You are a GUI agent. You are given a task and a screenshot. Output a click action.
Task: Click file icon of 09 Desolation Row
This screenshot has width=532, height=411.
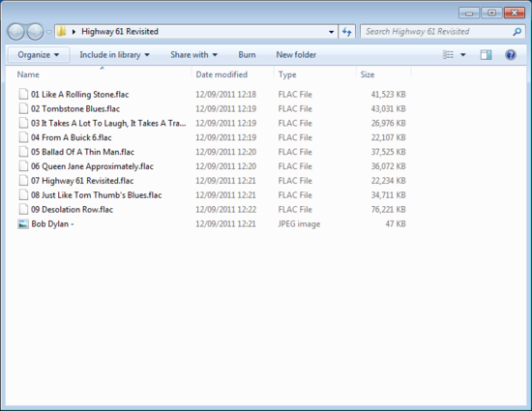(x=23, y=209)
